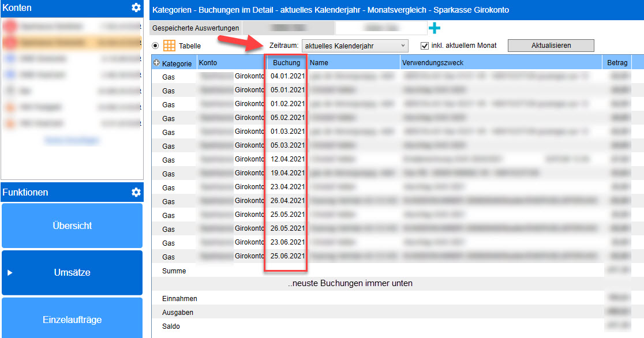Click the Konto column header
This screenshot has height=338, width=644.
tap(208, 62)
